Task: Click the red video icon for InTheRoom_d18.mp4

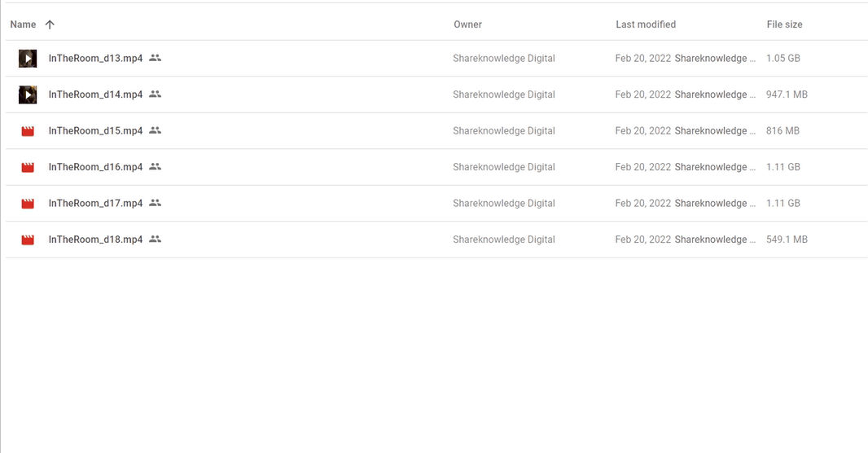Action: [28, 240]
